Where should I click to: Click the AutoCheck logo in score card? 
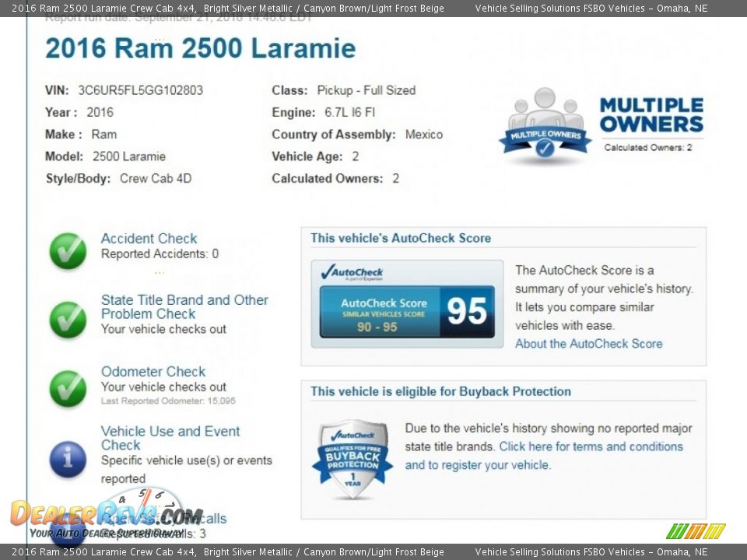coord(352,272)
